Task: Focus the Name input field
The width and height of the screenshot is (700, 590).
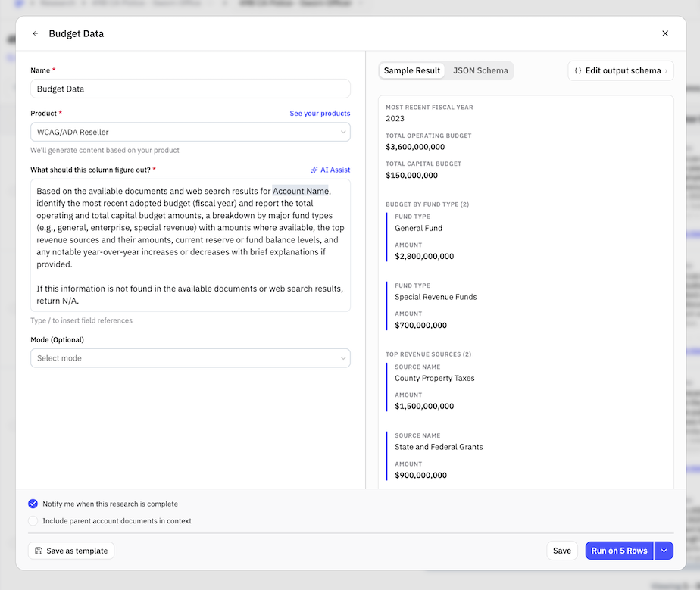Action: (190, 89)
